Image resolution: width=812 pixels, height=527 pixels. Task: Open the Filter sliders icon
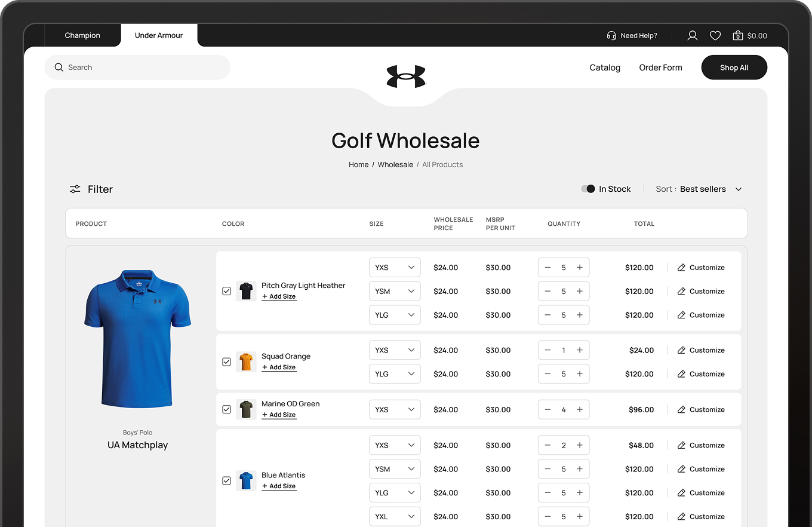[75, 189]
